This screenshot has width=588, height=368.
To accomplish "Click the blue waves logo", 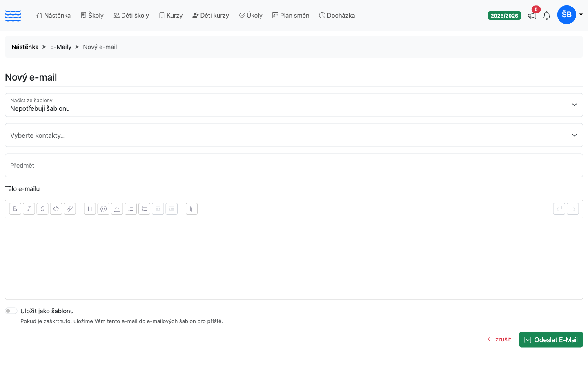I will [13, 16].
